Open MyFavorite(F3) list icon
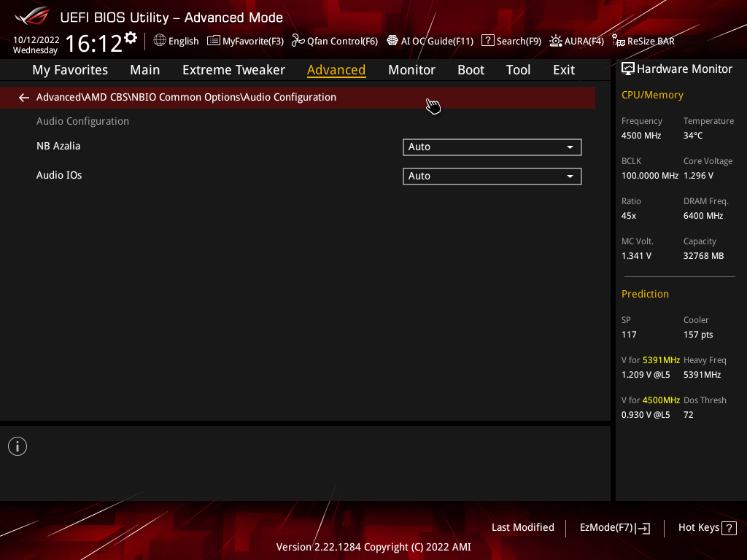This screenshot has width=747, height=560. coord(214,41)
